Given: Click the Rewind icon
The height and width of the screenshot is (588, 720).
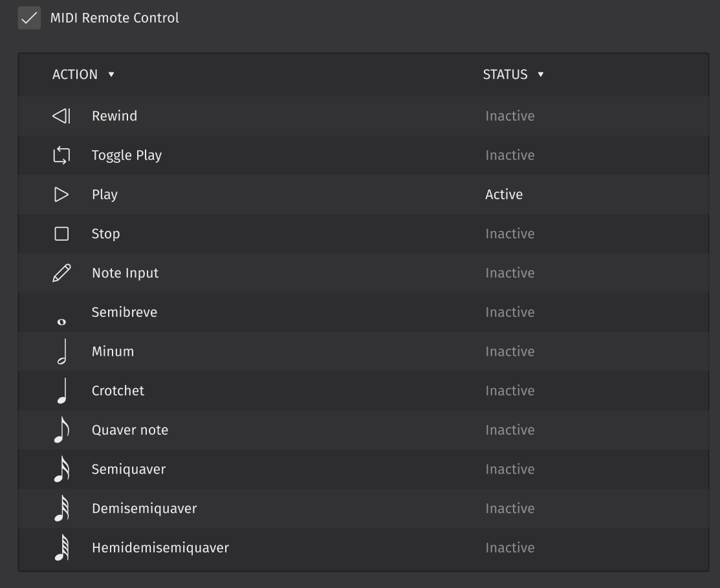Looking at the screenshot, I should point(60,115).
